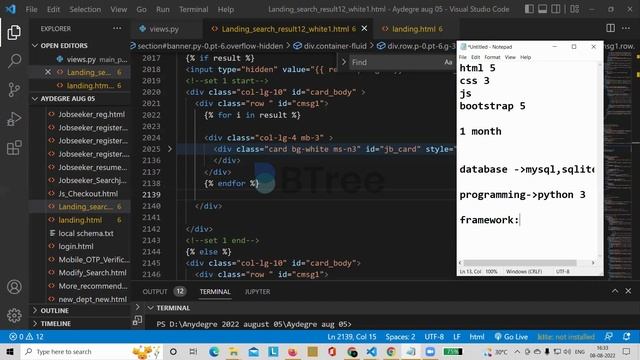Toggle secondary side bar layout icon

pyautogui.click(x=556, y=9)
